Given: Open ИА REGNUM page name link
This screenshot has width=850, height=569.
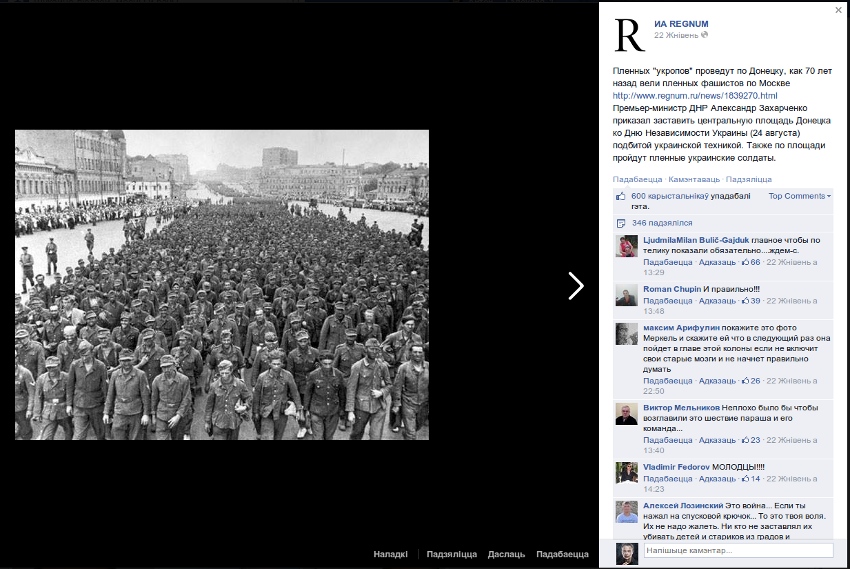Looking at the screenshot, I should pyautogui.click(x=679, y=22).
